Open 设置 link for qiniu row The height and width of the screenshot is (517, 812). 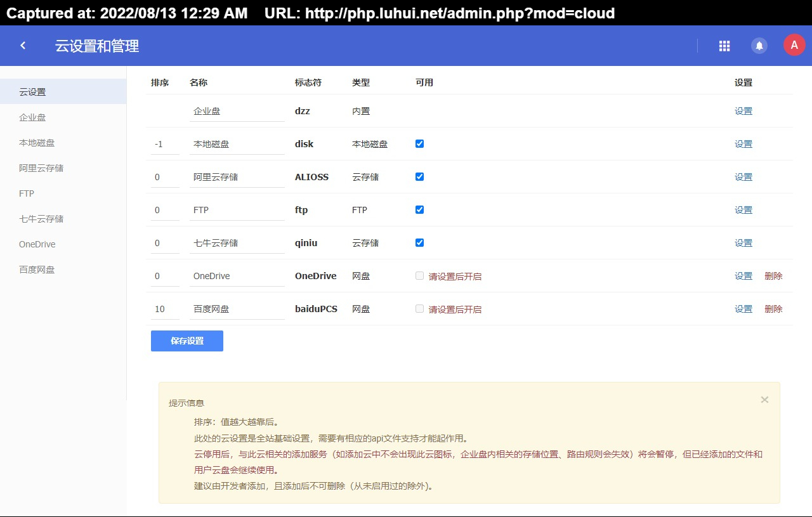(x=743, y=243)
